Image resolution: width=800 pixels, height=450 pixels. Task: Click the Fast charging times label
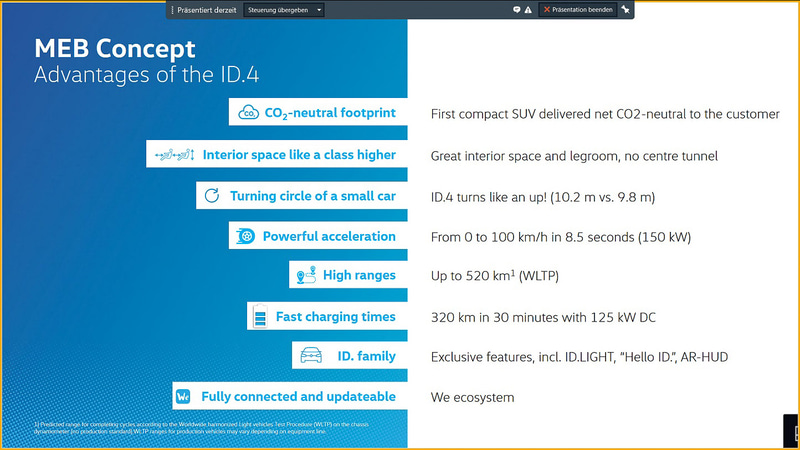336,316
